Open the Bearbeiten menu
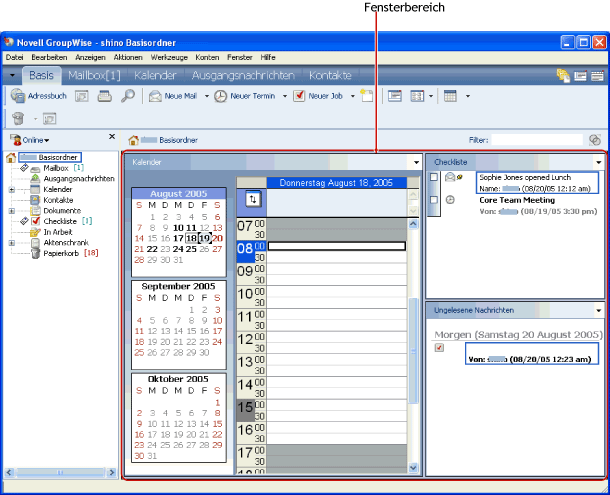Image resolution: width=610 pixels, height=495 pixels. tap(49, 58)
